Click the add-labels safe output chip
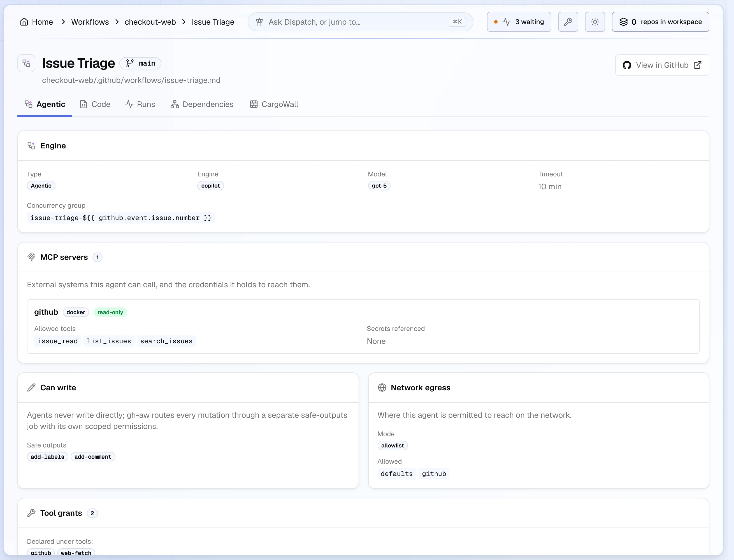Screen dimensions: 734x560 (47, 457)
